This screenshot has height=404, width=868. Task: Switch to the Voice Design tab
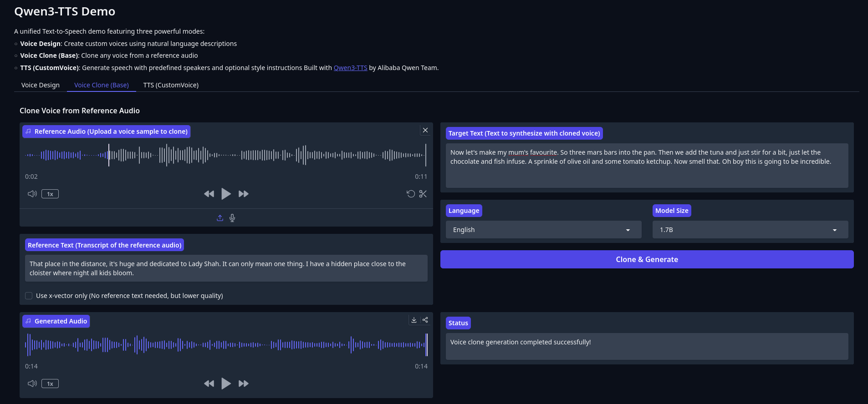click(x=41, y=85)
